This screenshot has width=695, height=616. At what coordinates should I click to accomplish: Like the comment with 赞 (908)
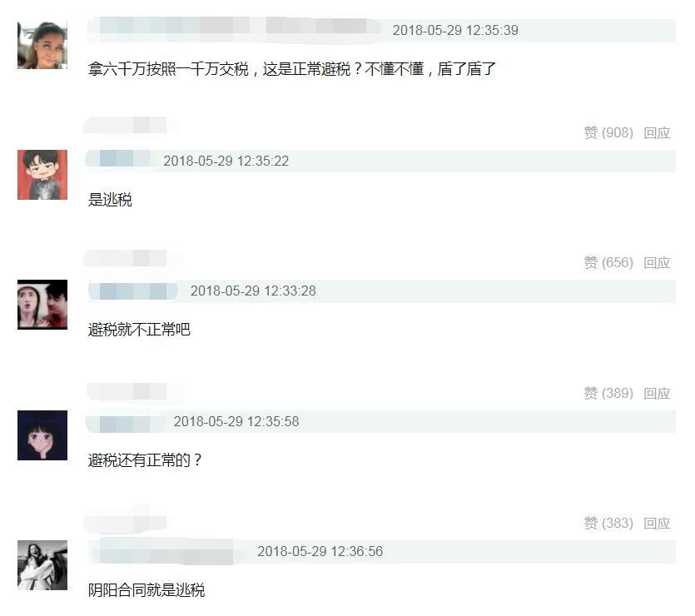pos(608,132)
